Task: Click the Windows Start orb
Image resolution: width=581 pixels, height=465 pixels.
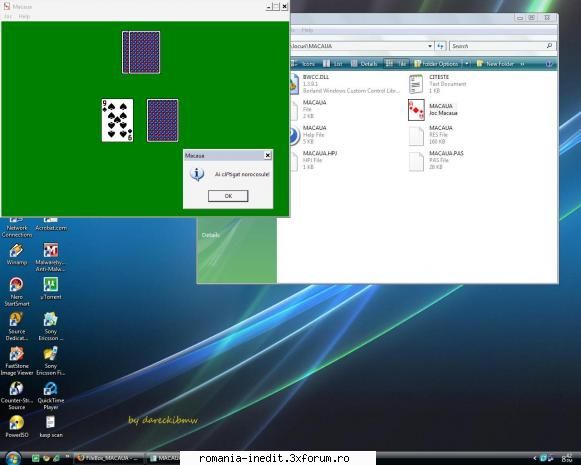Action: pos(13,458)
